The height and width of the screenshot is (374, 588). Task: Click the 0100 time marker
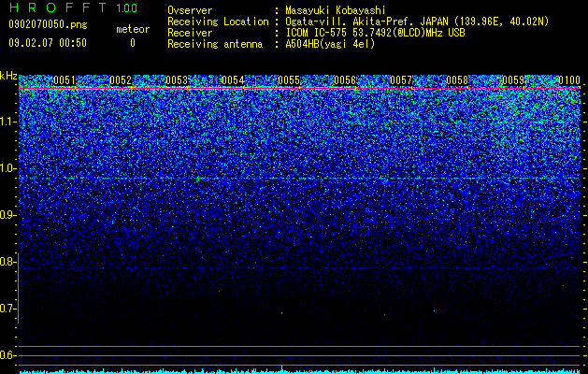[x=569, y=80]
